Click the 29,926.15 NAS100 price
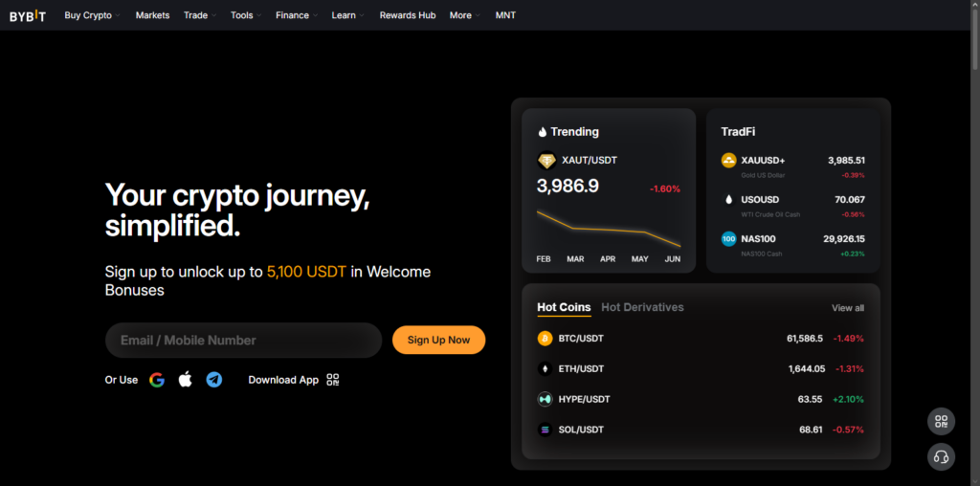The width and height of the screenshot is (980, 486). (x=844, y=238)
